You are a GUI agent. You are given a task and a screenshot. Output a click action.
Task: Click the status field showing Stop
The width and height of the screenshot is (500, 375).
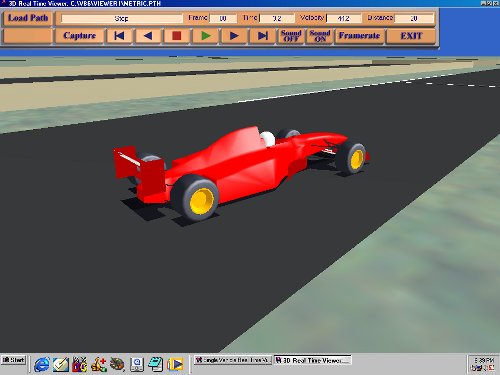pyautogui.click(x=122, y=18)
